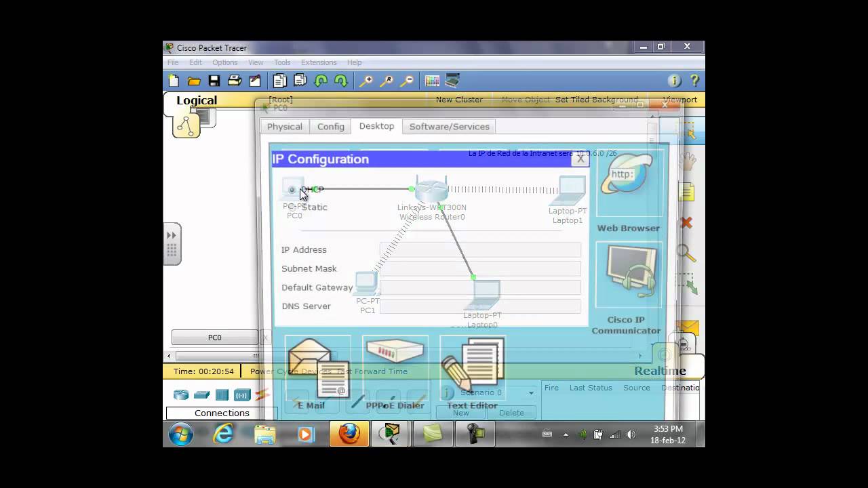The height and width of the screenshot is (488, 868).
Task: Save the network with the floppy icon
Action: point(214,81)
